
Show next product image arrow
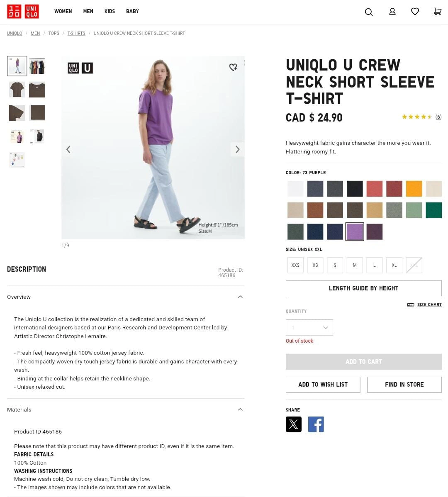tap(237, 149)
